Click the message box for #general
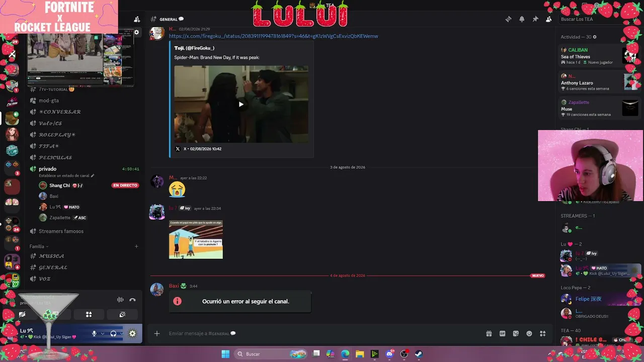Screen dimensions: 644x362 coord(322,333)
